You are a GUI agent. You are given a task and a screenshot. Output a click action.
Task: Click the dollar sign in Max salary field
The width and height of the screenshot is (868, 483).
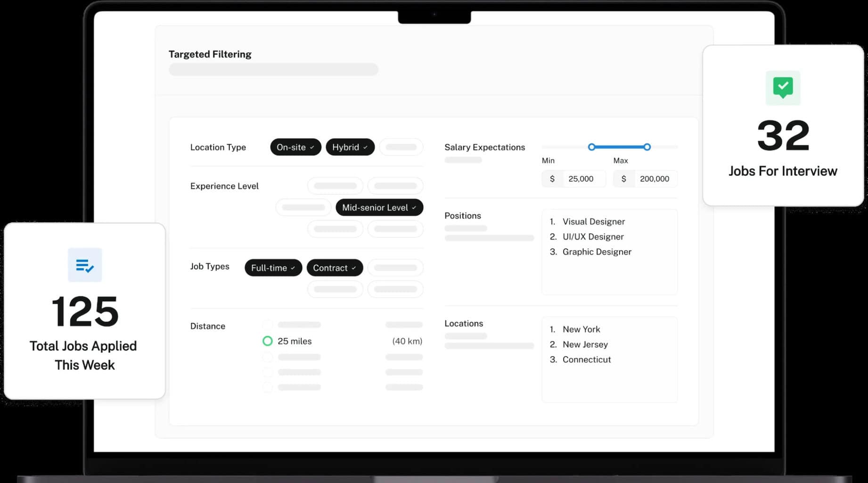point(623,179)
